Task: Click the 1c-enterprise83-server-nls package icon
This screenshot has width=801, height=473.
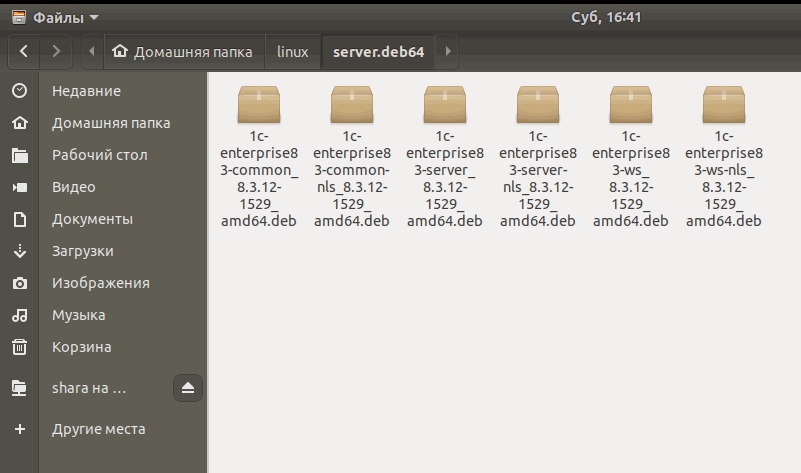Action: pyautogui.click(x=537, y=104)
